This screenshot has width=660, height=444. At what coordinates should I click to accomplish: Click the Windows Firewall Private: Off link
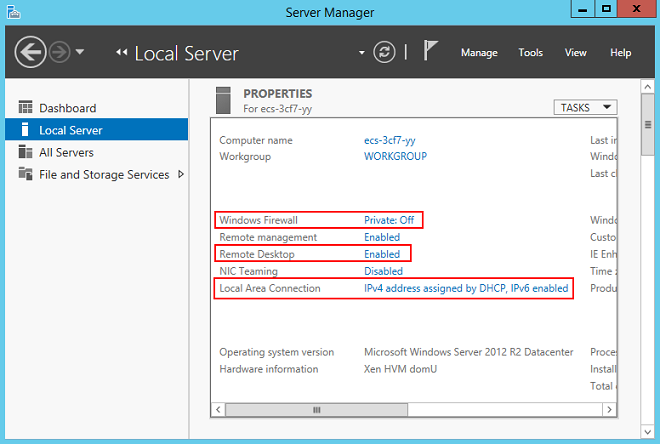click(x=389, y=220)
